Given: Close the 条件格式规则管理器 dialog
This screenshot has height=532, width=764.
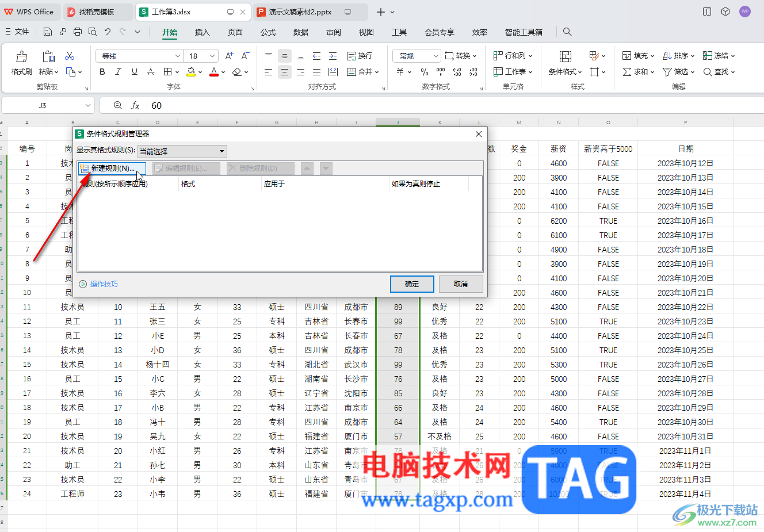Looking at the screenshot, I should pos(479,134).
